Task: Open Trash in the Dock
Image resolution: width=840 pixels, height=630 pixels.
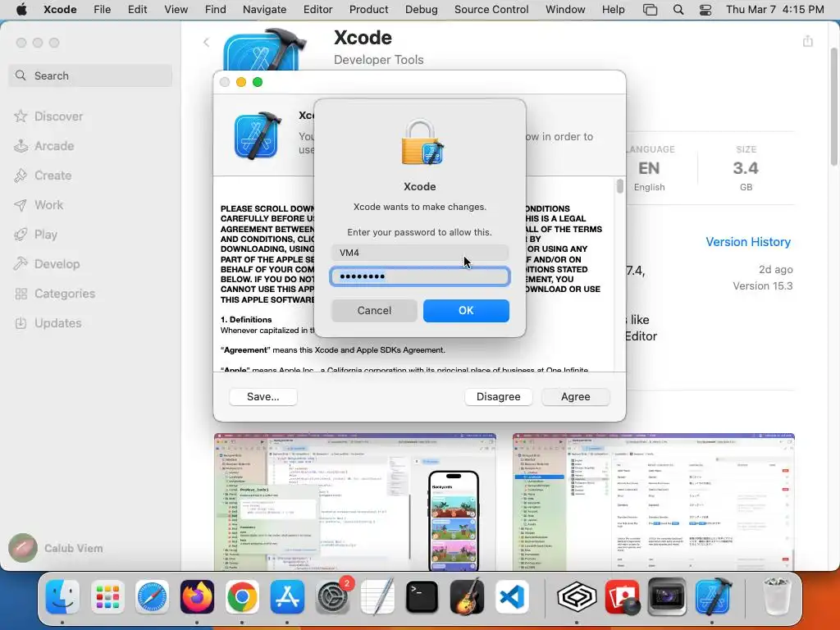Action: coord(775,597)
